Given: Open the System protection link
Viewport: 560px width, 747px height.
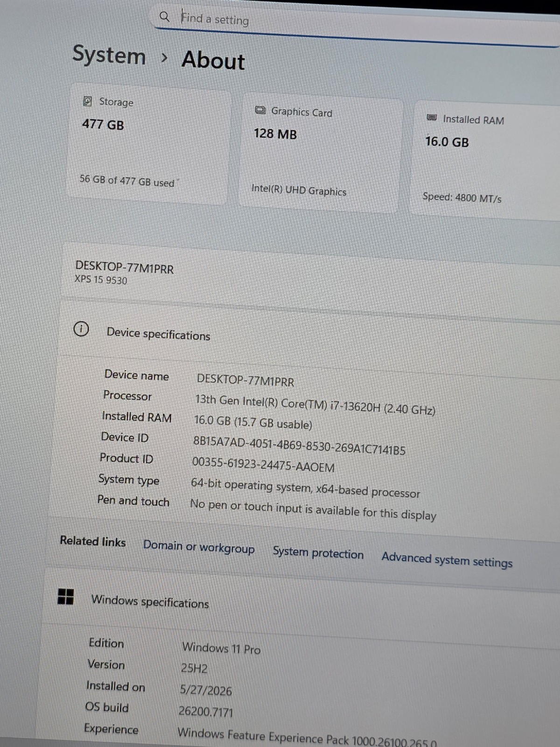Looking at the screenshot, I should (318, 553).
